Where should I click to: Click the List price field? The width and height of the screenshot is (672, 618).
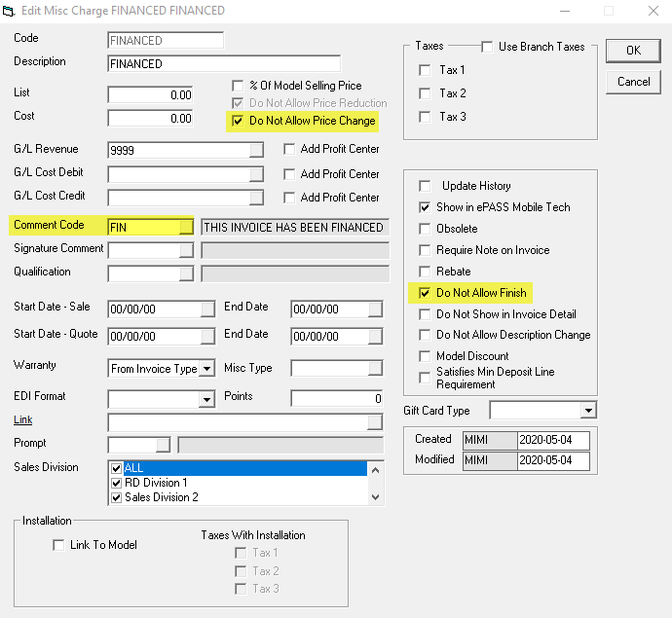point(150,94)
